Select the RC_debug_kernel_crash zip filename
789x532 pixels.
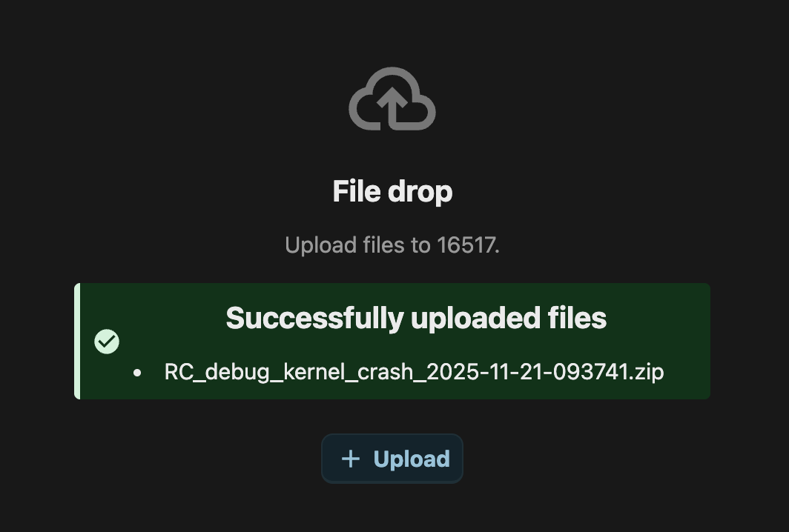coord(414,373)
